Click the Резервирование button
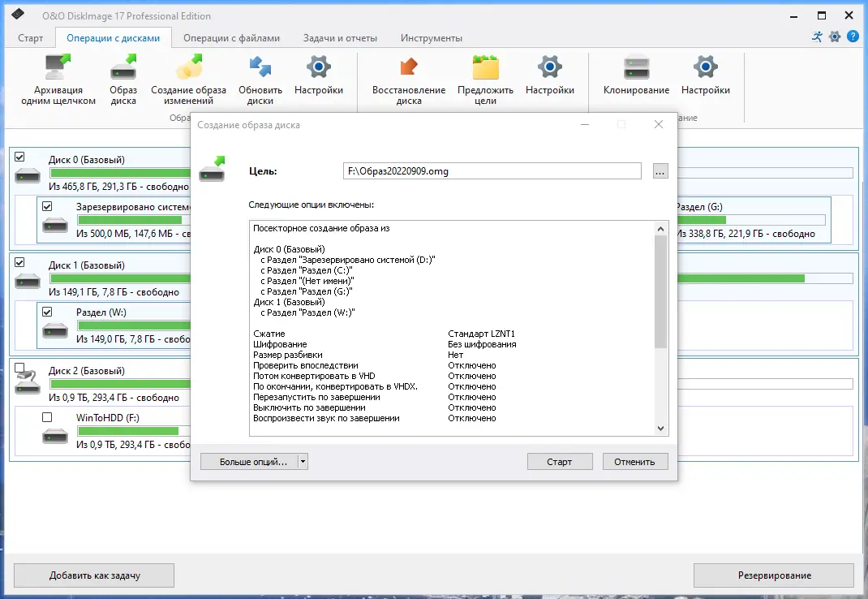This screenshot has width=868, height=599. click(x=774, y=575)
